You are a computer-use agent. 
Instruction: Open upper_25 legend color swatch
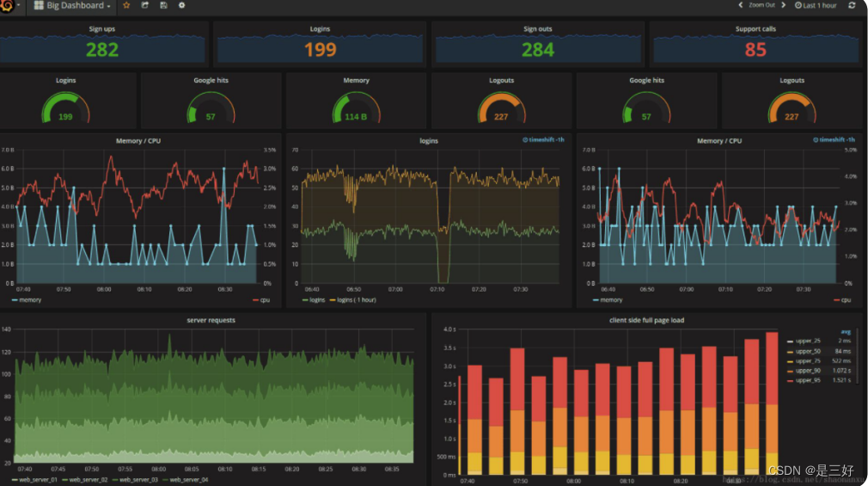click(790, 341)
